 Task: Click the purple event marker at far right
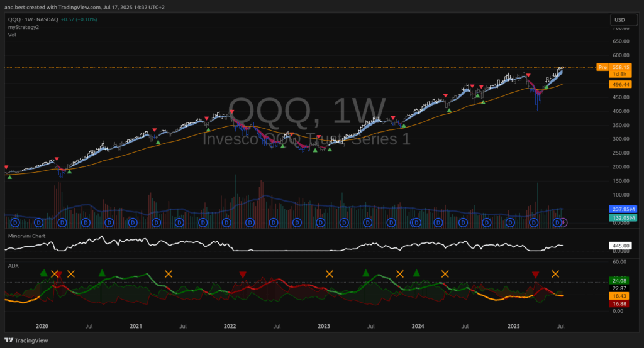pyautogui.click(x=564, y=222)
